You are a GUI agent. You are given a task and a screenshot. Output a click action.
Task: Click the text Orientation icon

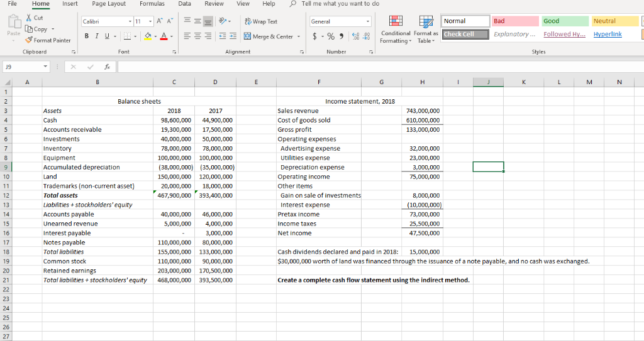click(222, 21)
